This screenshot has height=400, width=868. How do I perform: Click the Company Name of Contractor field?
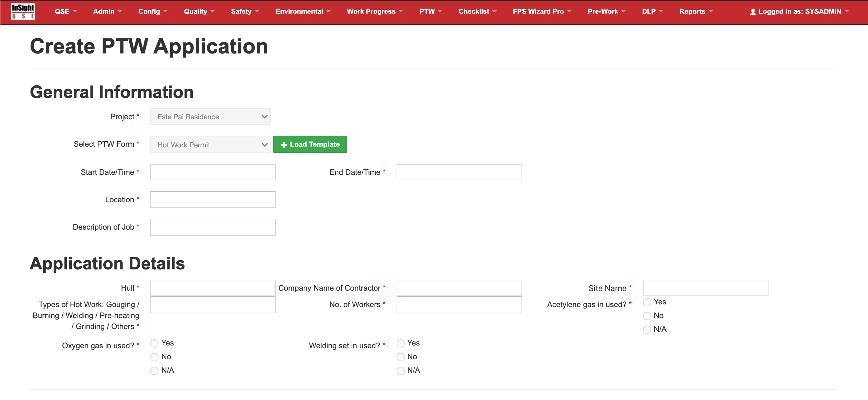coord(459,288)
